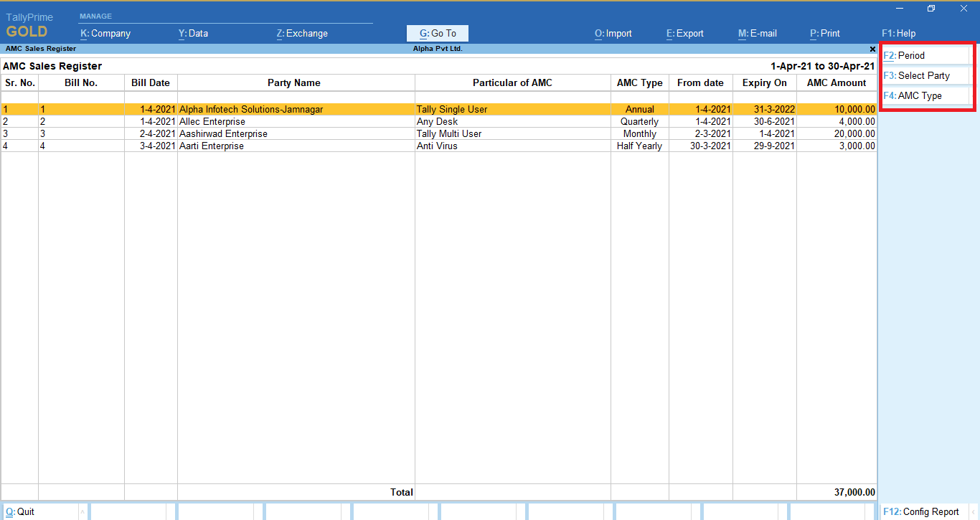Open the Go To navigation

437,33
